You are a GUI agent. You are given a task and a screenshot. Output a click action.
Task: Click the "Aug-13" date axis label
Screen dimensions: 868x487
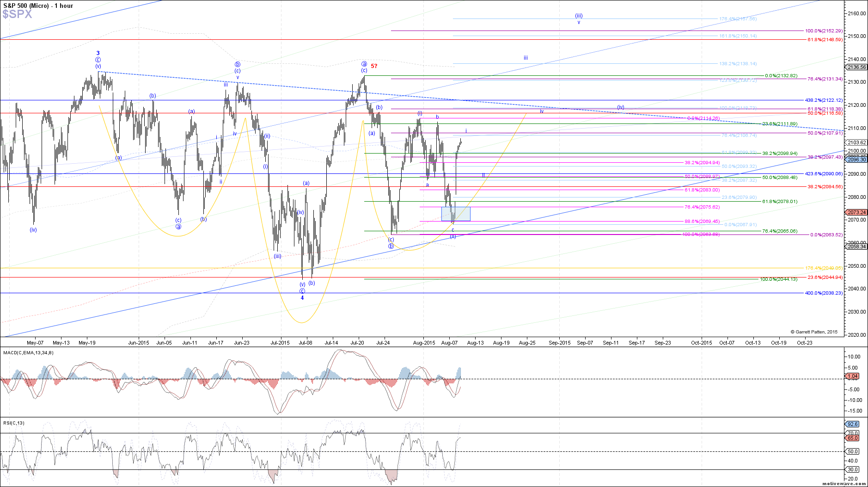tap(476, 343)
